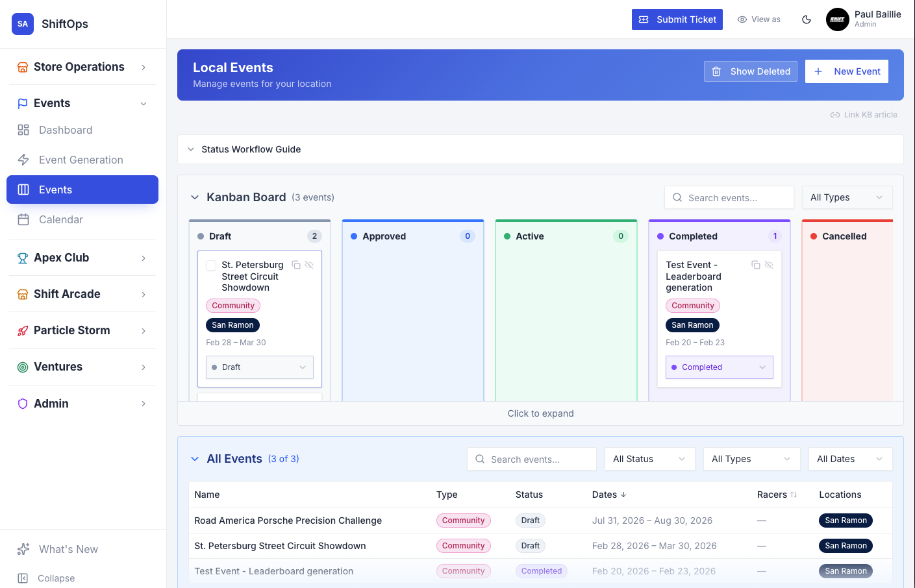Click duplicate icon on St. Petersburg card

click(x=296, y=265)
